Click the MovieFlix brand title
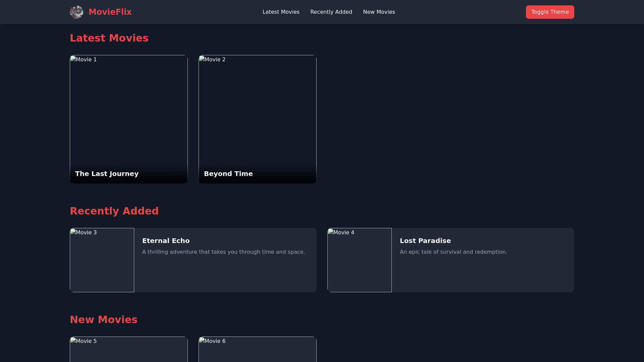The width and height of the screenshot is (644, 362). (110, 12)
